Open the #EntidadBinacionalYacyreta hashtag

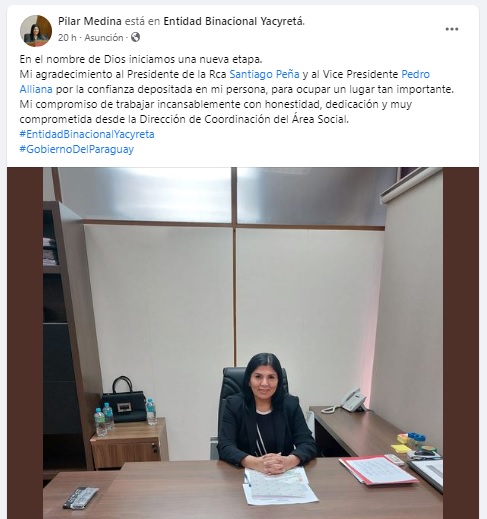pos(87,134)
